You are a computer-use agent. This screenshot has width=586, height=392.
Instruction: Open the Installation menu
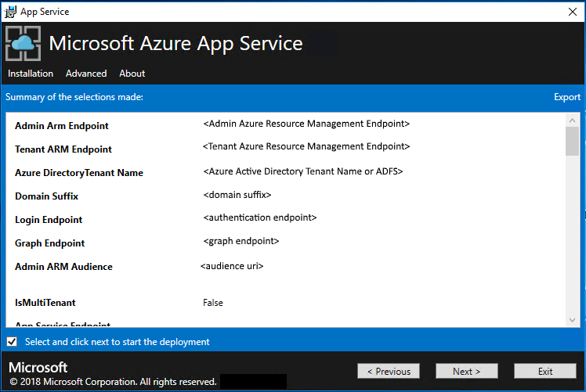pyautogui.click(x=31, y=74)
